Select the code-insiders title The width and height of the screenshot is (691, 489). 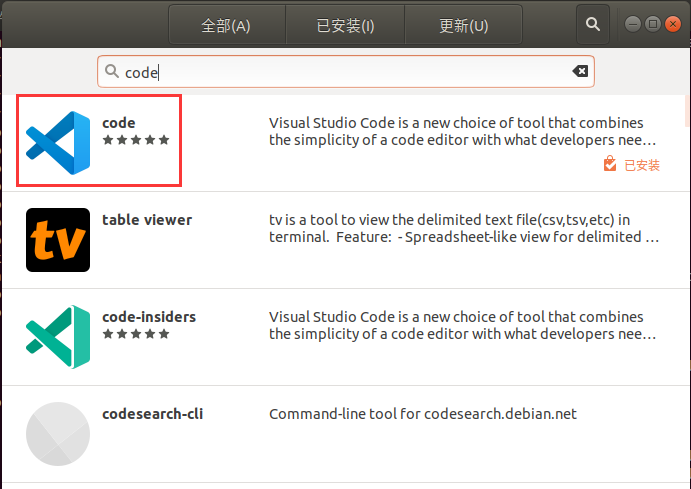click(x=149, y=317)
